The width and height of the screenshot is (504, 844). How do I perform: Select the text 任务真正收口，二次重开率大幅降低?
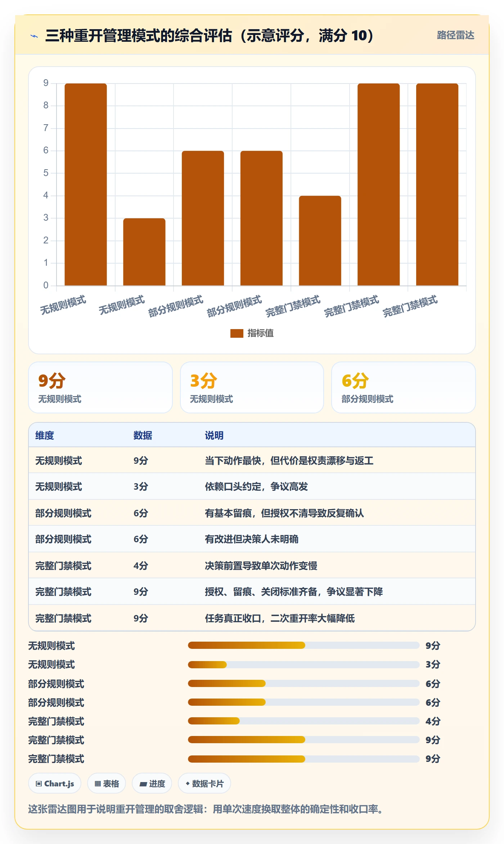(x=280, y=618)
